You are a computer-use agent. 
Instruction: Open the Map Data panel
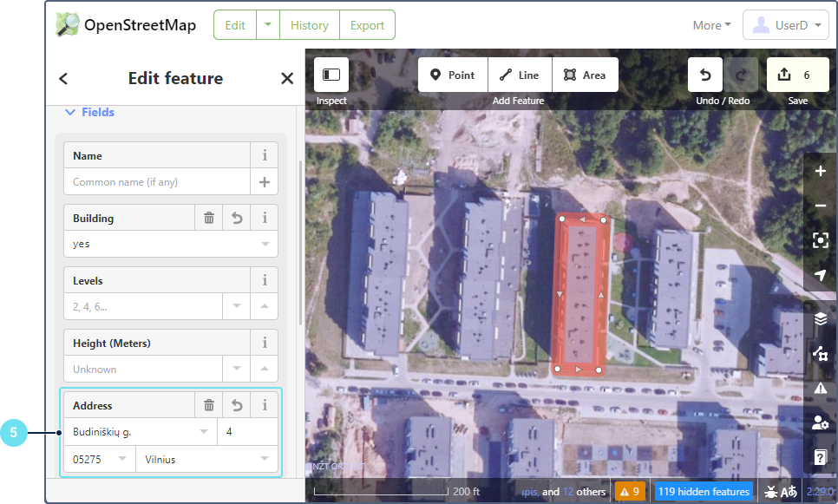821,354
